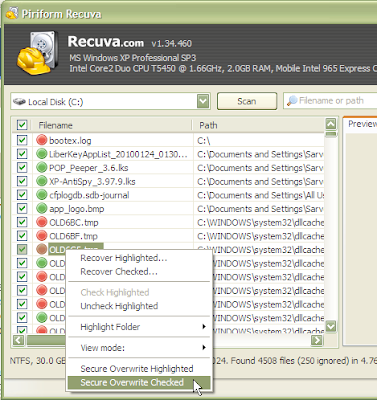Click the magnifier icon in filename search box

(x=292, y=101)
